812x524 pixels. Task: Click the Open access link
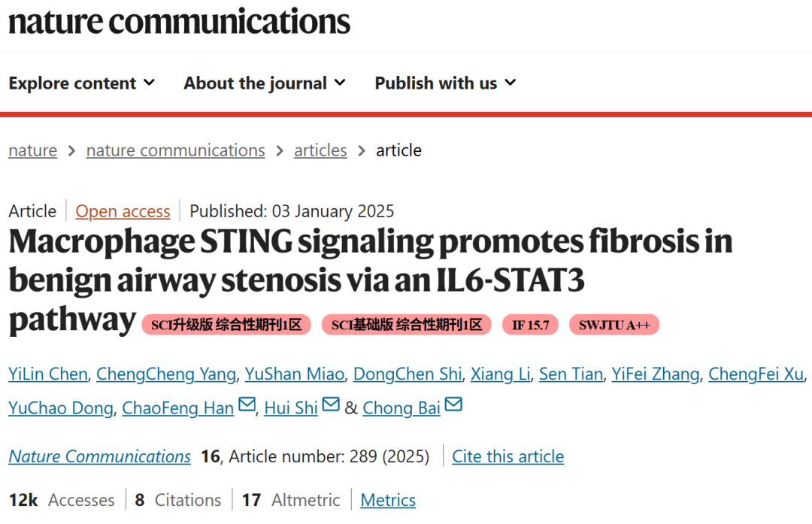click(123, 211)
